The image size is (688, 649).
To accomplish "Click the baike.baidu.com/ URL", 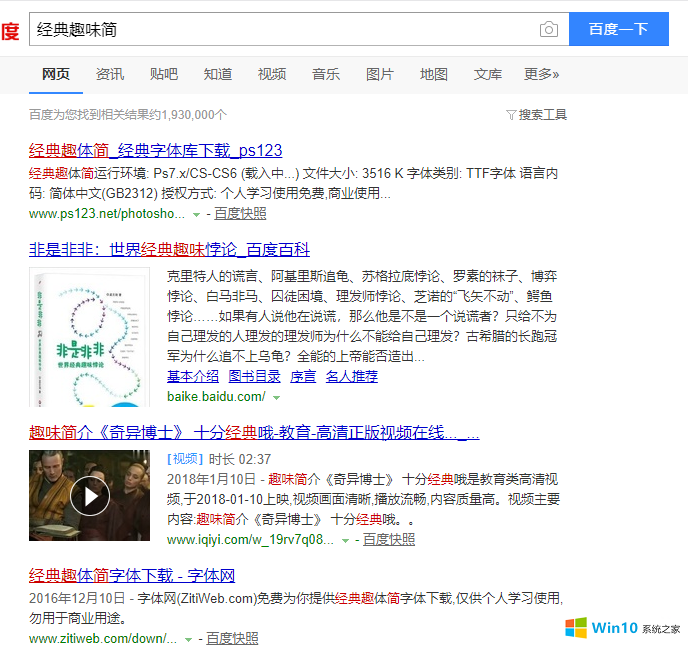I will [x=216, y=397].
